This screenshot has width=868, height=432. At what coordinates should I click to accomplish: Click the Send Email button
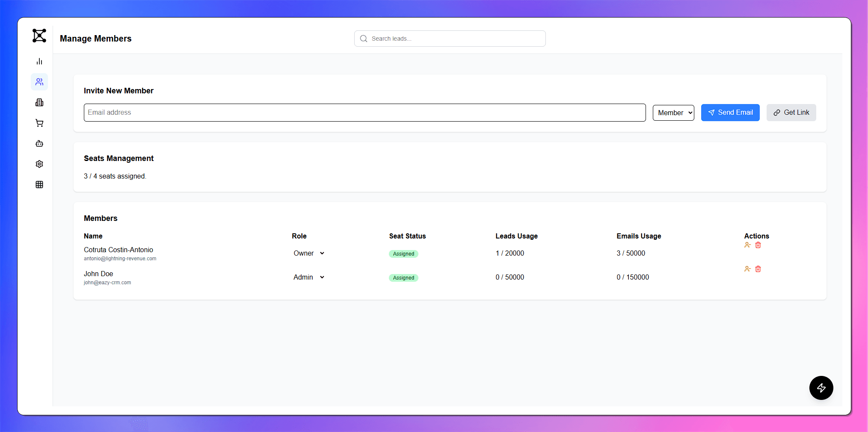click(x=730, y=113)
